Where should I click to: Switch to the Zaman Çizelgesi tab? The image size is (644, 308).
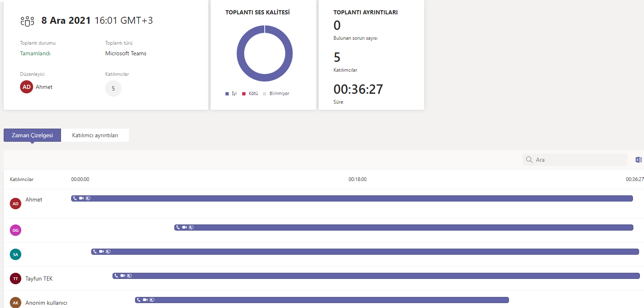tap(32, 135)
